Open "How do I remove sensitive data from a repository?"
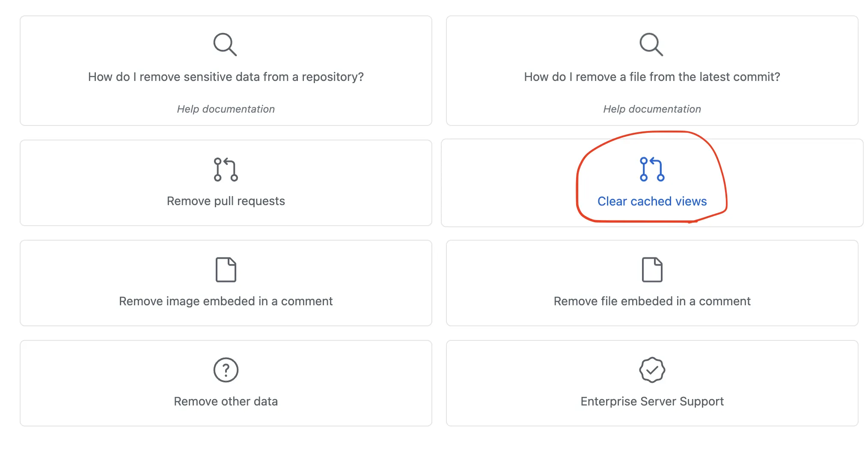 [226, 77]
